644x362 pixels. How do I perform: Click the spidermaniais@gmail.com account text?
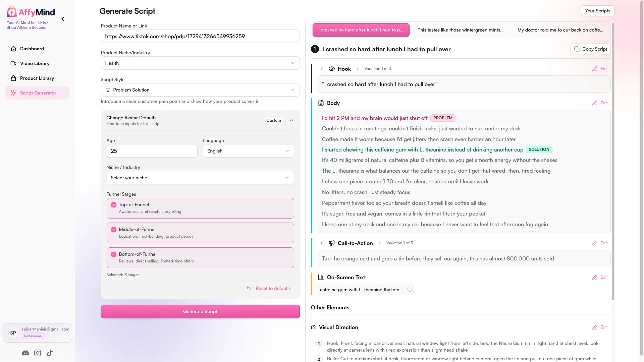click(46, 329)
